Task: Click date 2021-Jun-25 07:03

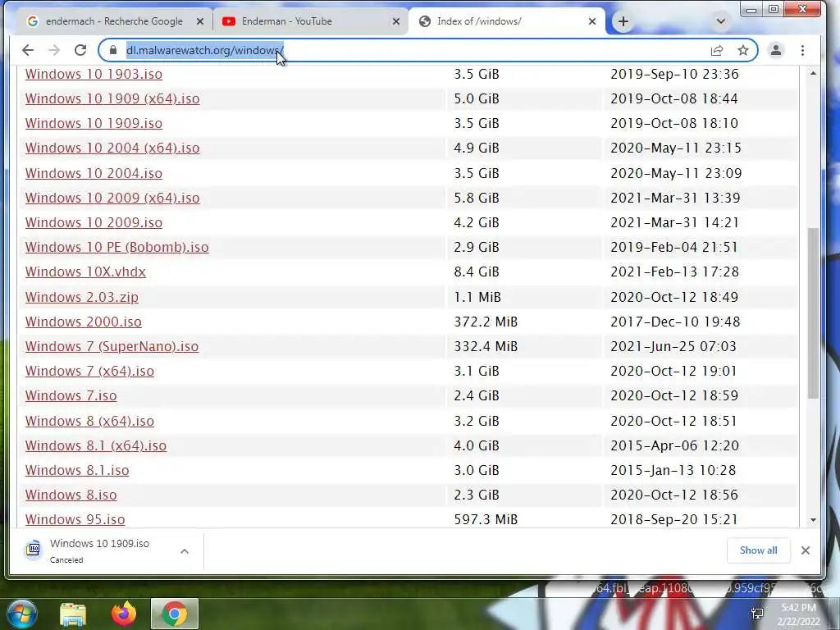Action: [673, 346]
